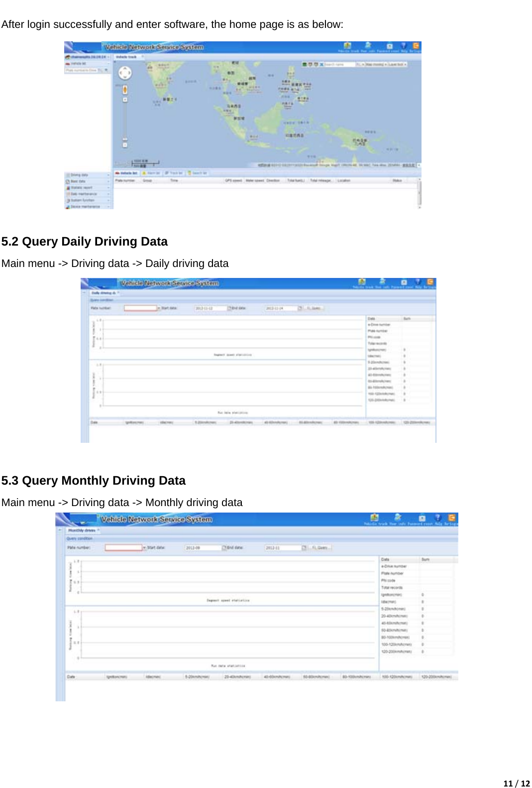Image resolution: width=532 pixels, height=788 pixels.
Task: Open Start date calendar icon in Monthly driving screenshot
Action: coord(224,547)
